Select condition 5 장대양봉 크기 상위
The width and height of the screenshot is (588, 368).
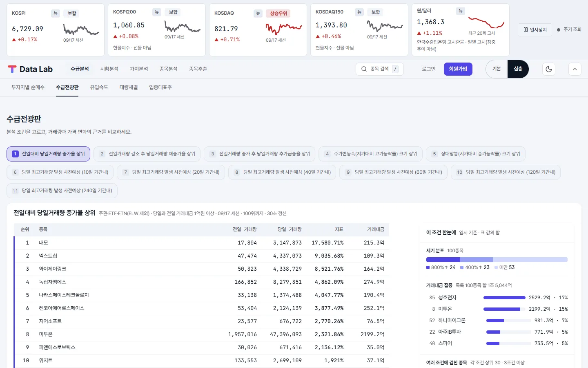coord(476,154)
